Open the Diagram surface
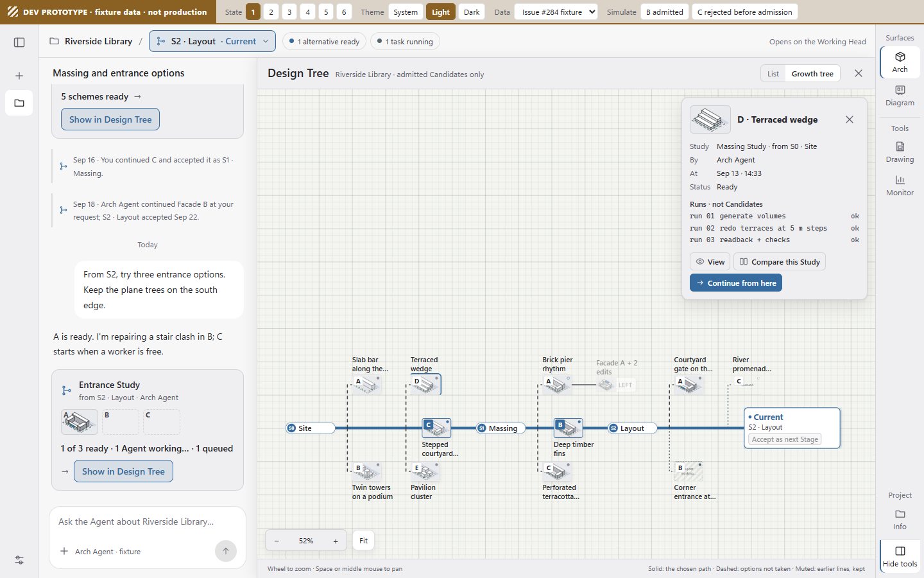 click(900, 96)
